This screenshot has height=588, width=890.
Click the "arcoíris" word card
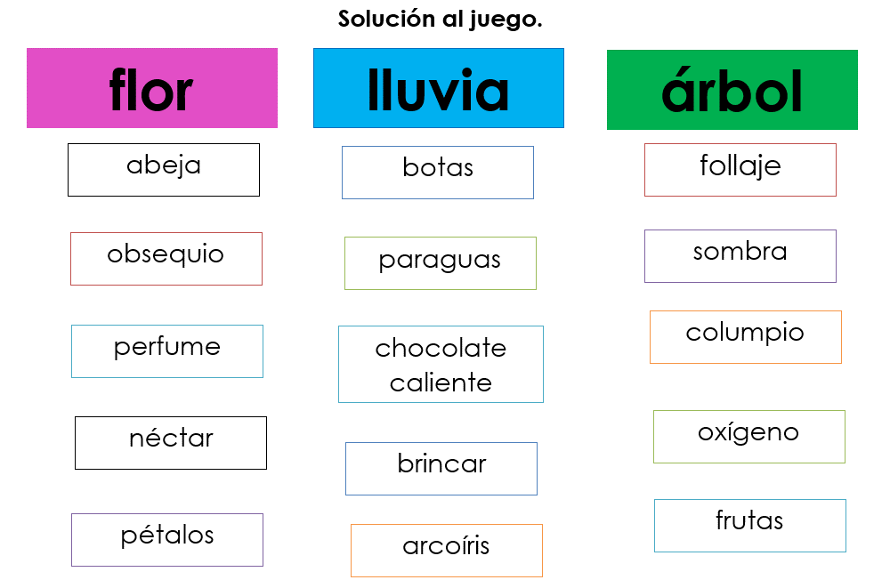point(447,550)
